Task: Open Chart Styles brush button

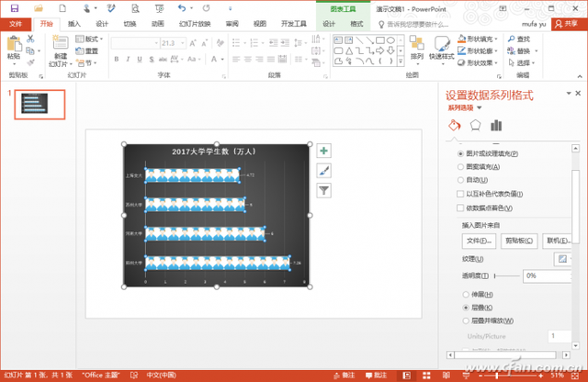Action: 323,171
